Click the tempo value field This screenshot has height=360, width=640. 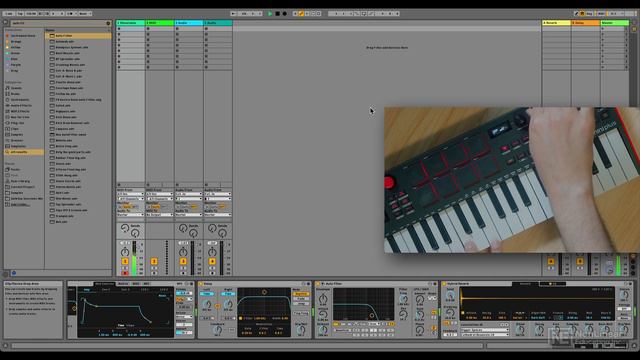click(31, 13)
